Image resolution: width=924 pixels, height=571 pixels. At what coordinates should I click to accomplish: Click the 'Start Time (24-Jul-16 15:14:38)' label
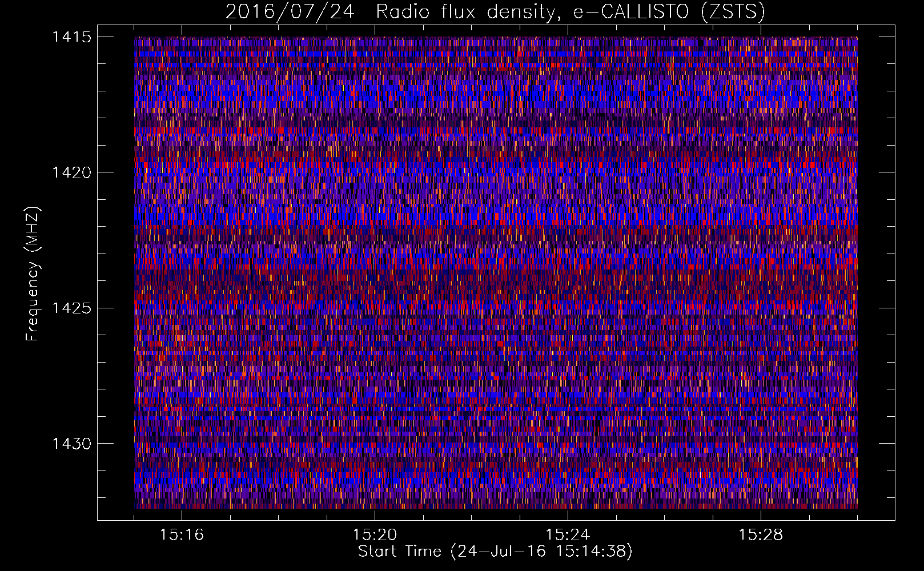pyautogui.click(x=495, y=552)
